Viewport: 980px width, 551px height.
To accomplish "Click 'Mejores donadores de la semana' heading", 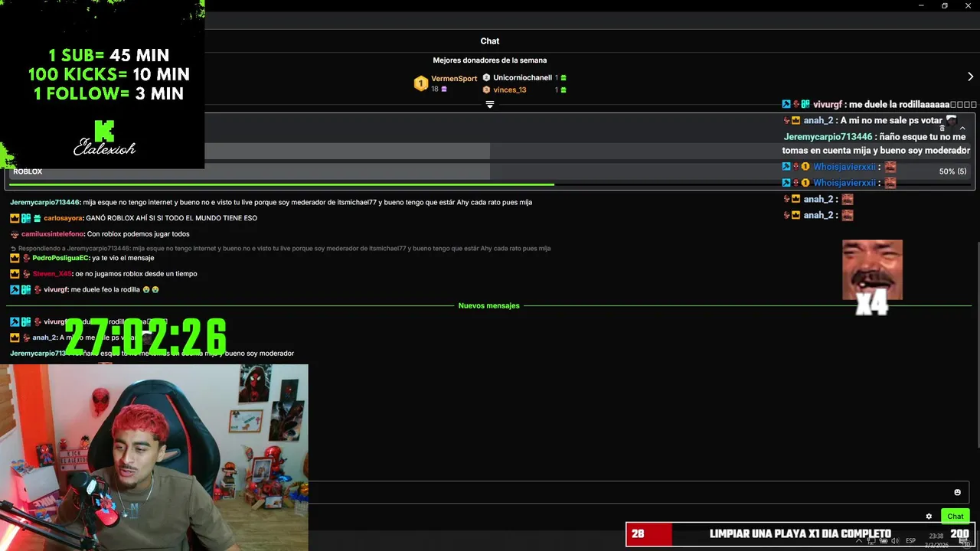I will [490, 60].
